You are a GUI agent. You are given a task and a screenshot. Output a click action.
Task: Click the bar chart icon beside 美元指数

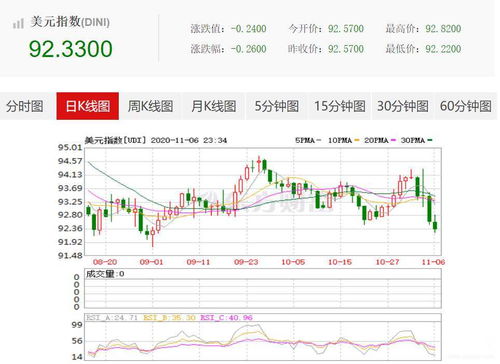pyautogui.click(x=18, y=24)
